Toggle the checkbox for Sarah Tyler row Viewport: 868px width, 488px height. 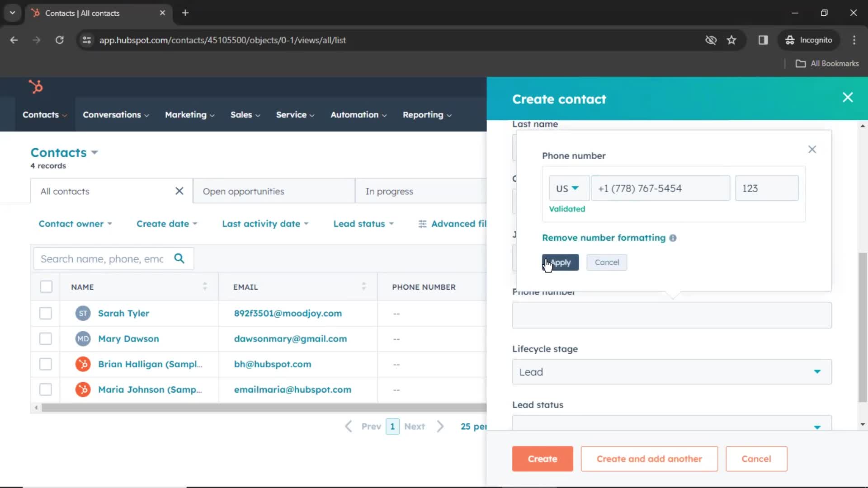click(x=46, y=313)
